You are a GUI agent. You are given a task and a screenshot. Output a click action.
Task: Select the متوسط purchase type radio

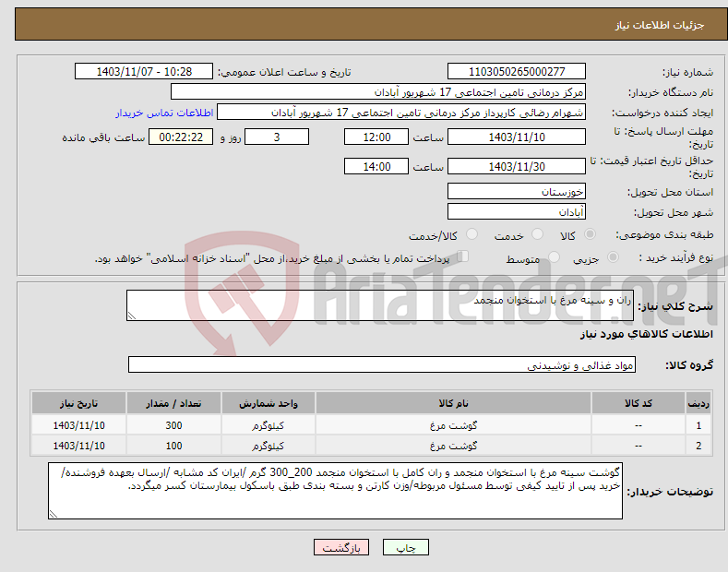coord(554,256)
